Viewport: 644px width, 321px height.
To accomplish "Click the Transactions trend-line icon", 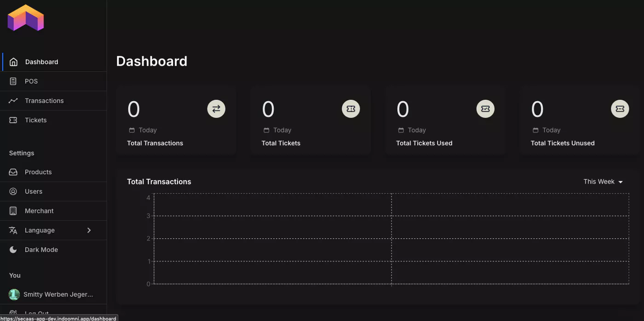I will click(x=13, y=101).
